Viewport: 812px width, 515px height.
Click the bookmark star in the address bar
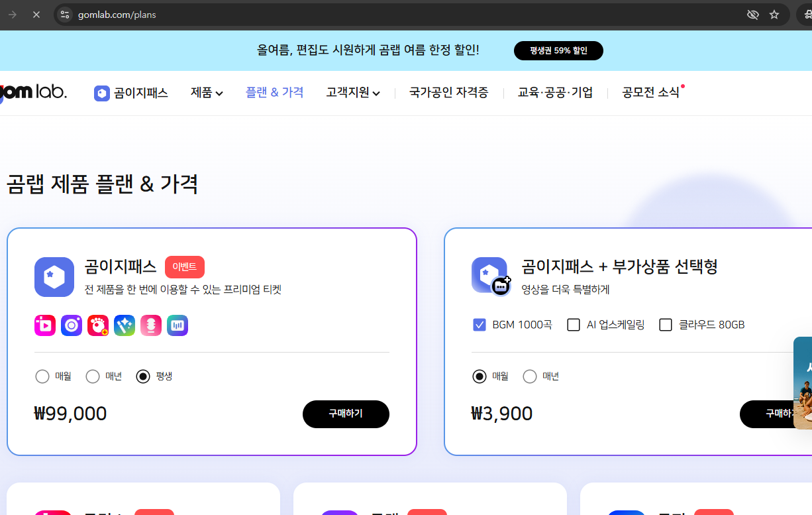click(x=774, y=14)
